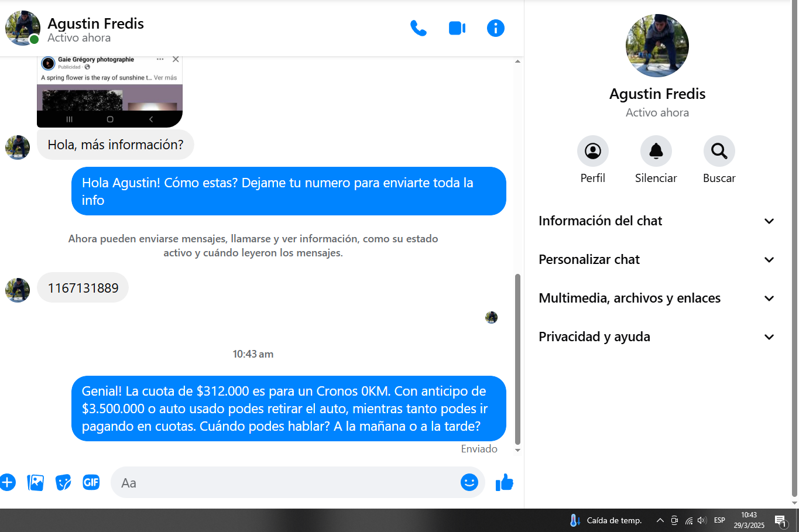Select the "Hola Agustin! Cómo estas?" message
Viewport: 799px width, 532px height.
pos(289,191)
